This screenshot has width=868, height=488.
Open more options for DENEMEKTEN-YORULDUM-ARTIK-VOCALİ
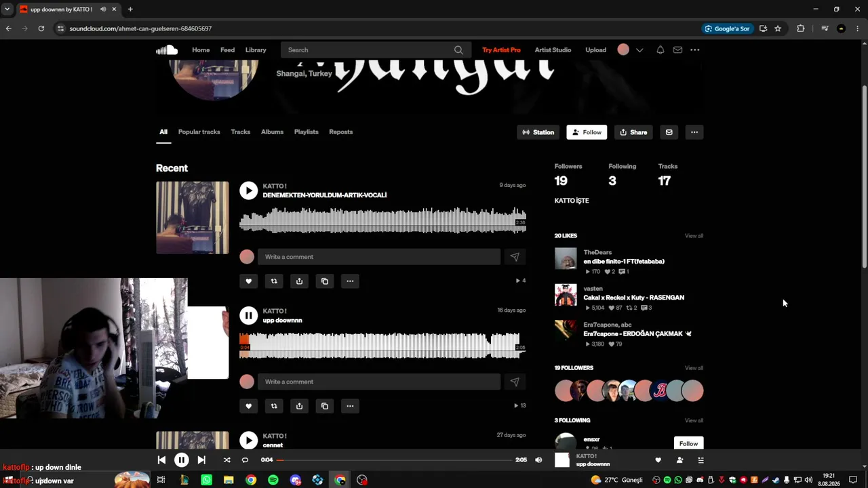[350, 281]
